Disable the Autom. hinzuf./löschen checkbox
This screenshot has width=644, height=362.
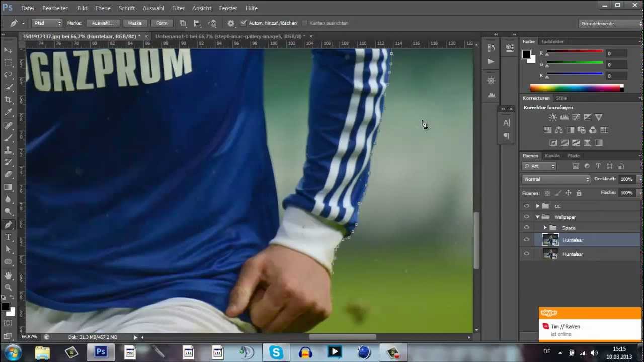click(x=244, y=23)
